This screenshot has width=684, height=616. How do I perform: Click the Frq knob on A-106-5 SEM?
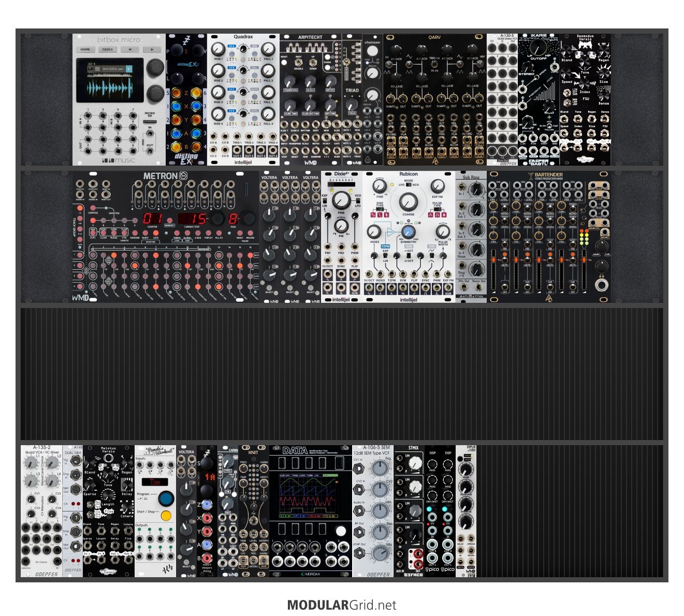[381, 468]
